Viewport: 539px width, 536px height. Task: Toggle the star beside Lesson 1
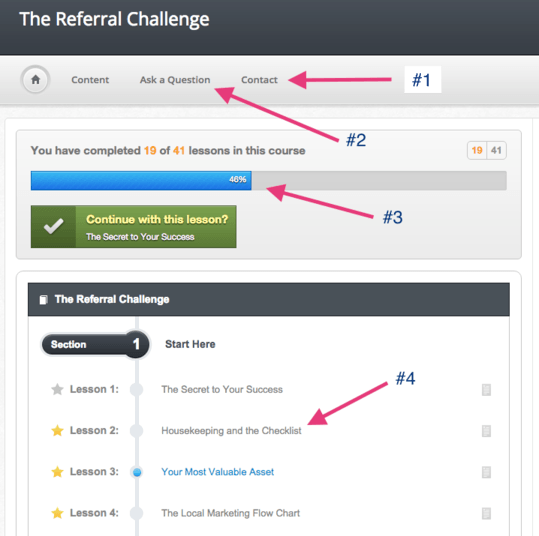[x=57, y=389]
